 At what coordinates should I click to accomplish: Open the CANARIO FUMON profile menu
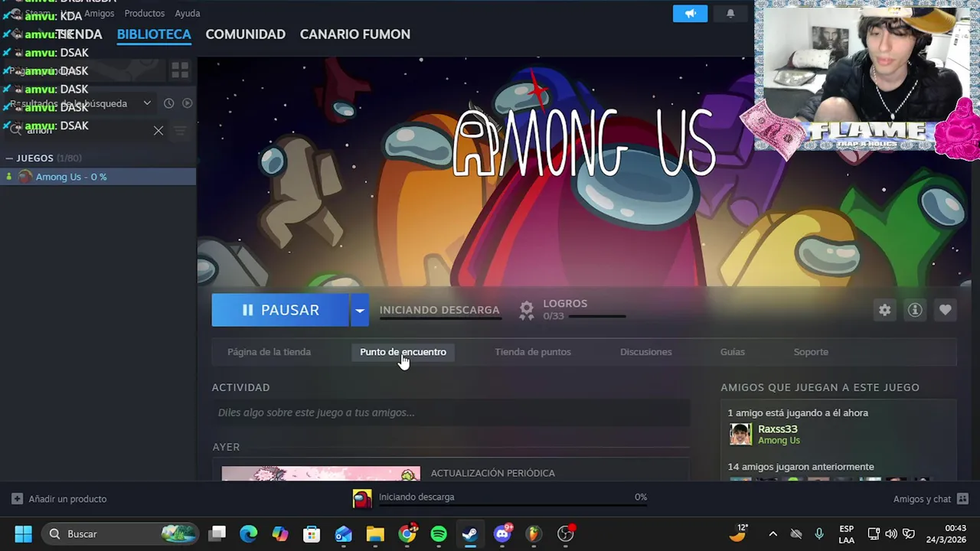(354, 34)
